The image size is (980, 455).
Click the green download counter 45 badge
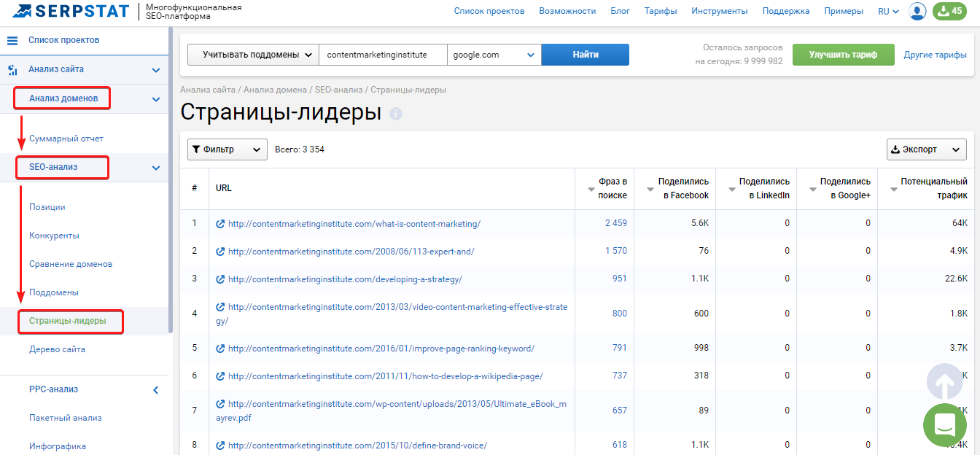coord(949,11)
